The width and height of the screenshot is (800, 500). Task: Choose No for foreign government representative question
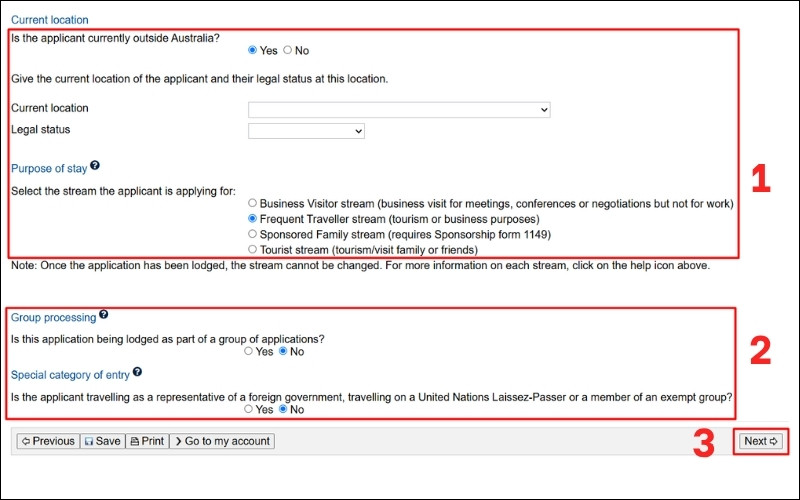pyautogui.click(x=283, y=409)
